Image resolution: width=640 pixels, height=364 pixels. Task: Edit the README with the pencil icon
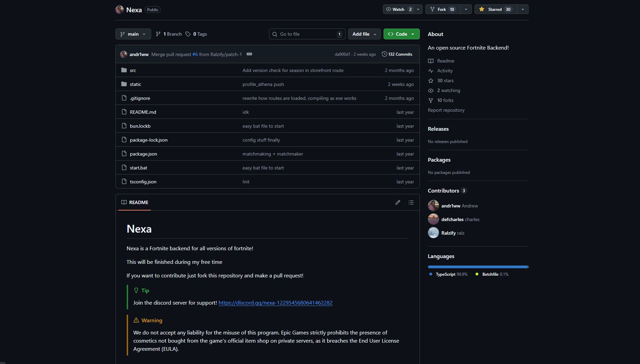click(398, 202)
